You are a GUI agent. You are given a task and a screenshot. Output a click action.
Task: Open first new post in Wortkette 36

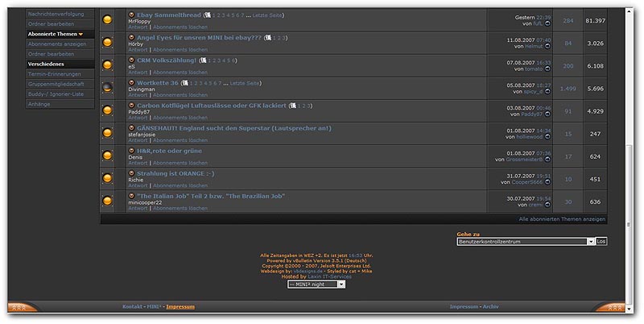point(131,83)
